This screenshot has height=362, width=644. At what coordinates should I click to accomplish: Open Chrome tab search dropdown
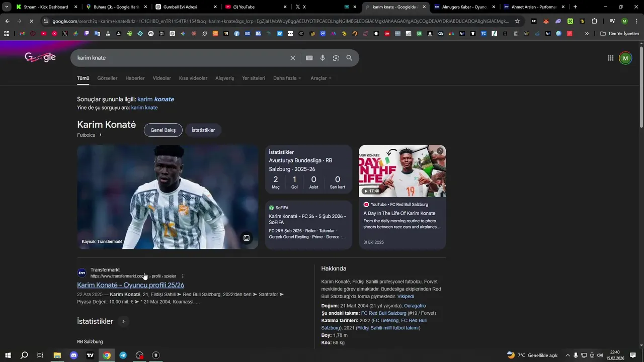tap(7, 7)
